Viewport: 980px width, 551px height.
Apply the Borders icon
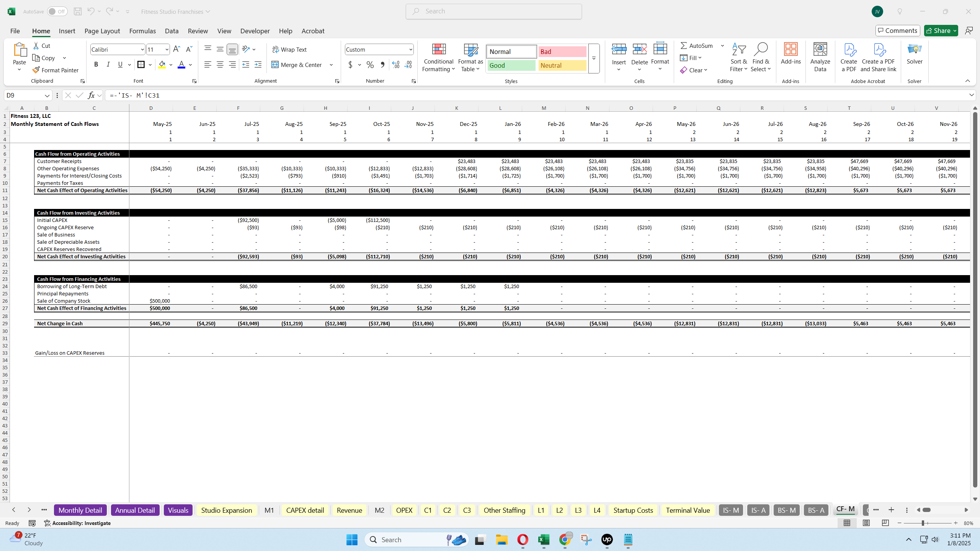point(141,65)
